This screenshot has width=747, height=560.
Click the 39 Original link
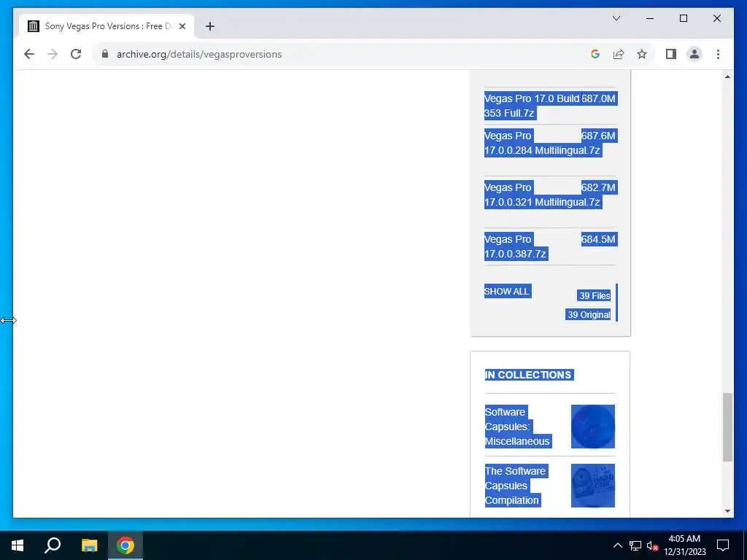[x=589, y=315]
